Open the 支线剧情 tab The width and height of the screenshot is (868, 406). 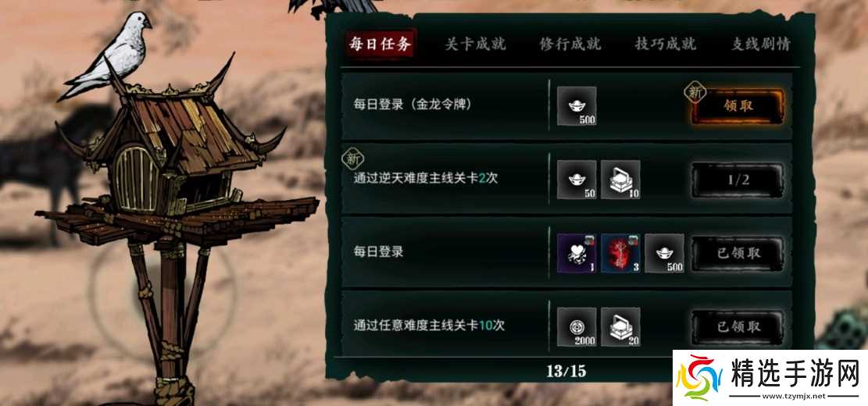coord(761,45)
